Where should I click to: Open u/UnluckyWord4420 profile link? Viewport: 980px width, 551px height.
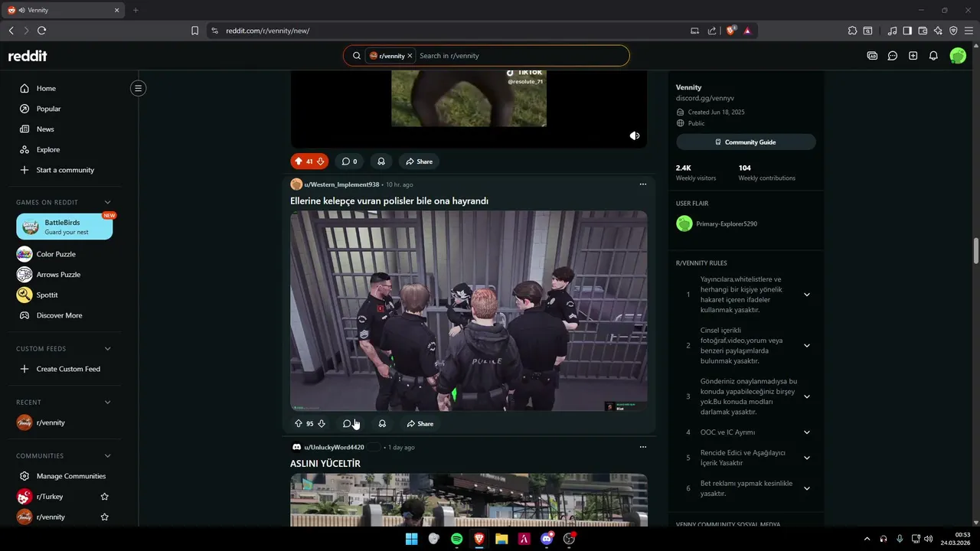tap(334, 447)
